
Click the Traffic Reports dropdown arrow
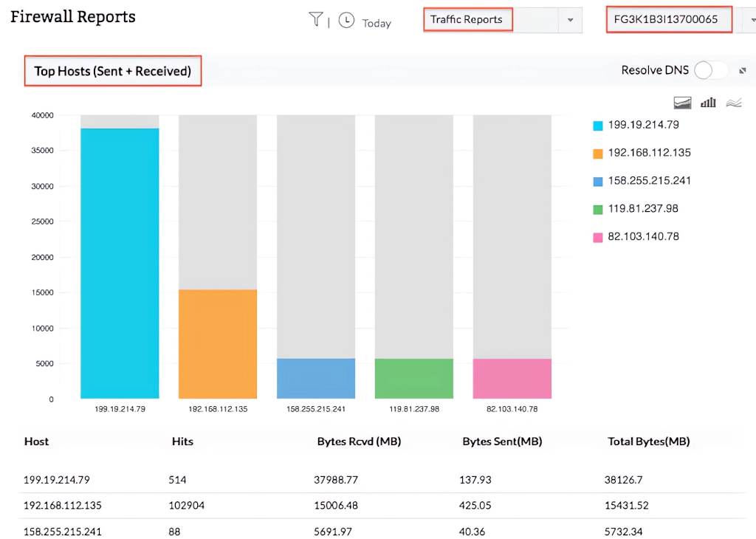(x=570, y=21)
